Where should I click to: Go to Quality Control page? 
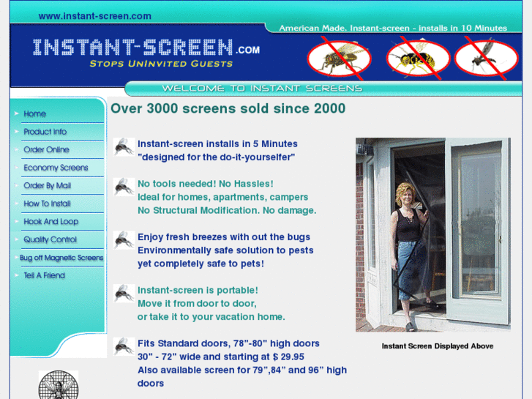[50, 239]
